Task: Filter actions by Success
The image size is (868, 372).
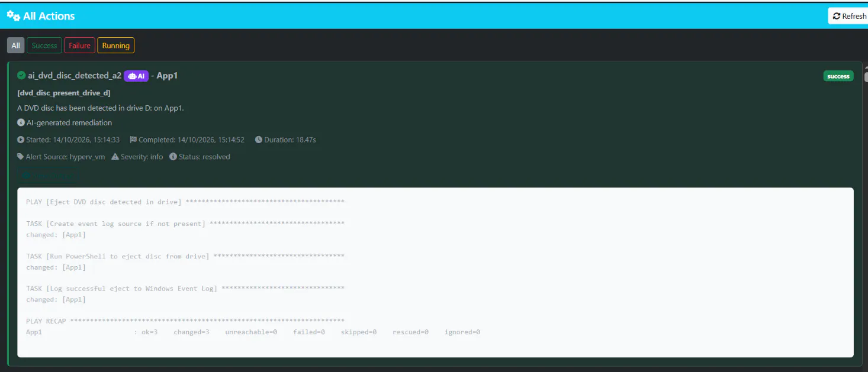Action: [44, 46]
